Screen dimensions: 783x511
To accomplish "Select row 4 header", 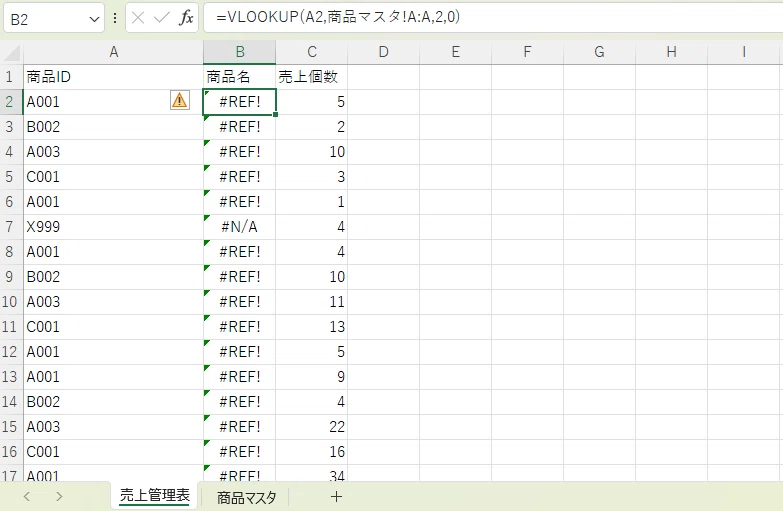I will tap(9, 152).
